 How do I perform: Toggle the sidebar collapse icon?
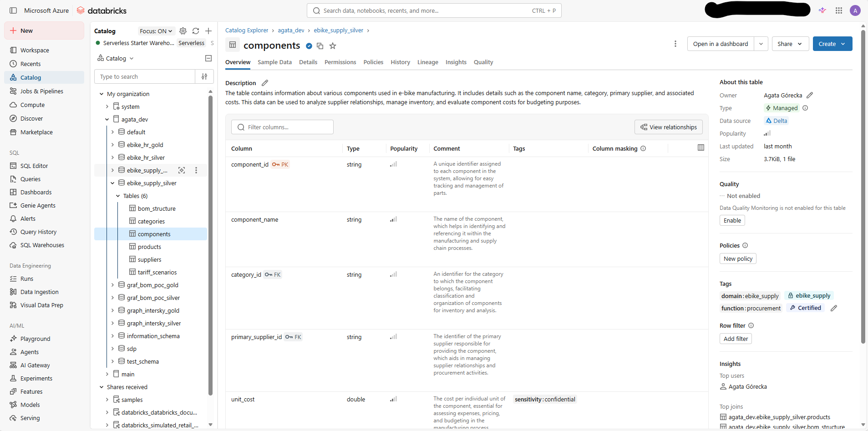coord(13,10)
